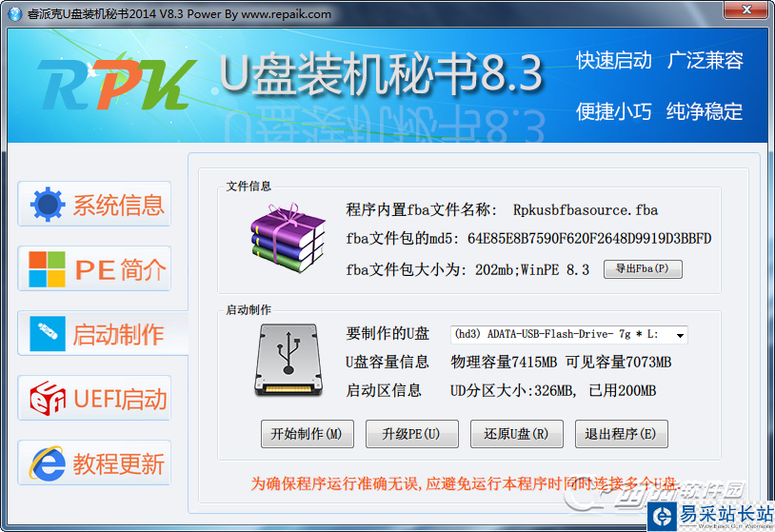Select the ADATA-USB-Flash-Drive combo box entry
775x532 pixels.
(x=569, y=335)
